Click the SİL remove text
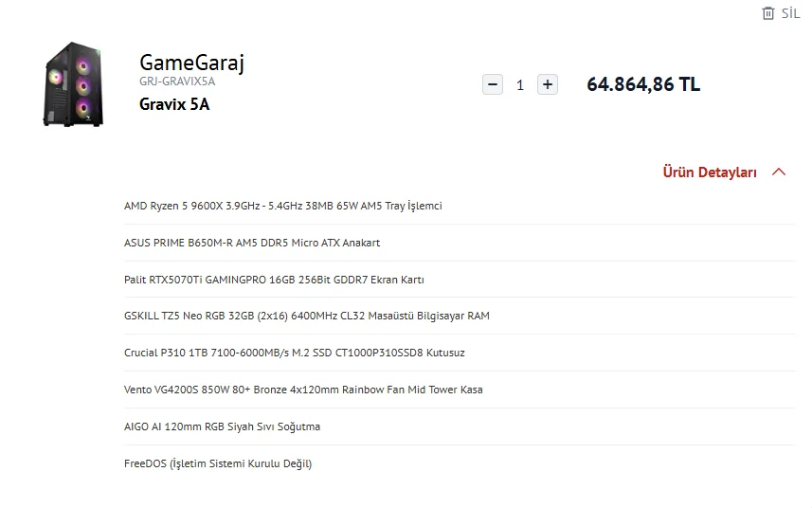This screenshot has width=812, height=508. (x=790, y=13)
